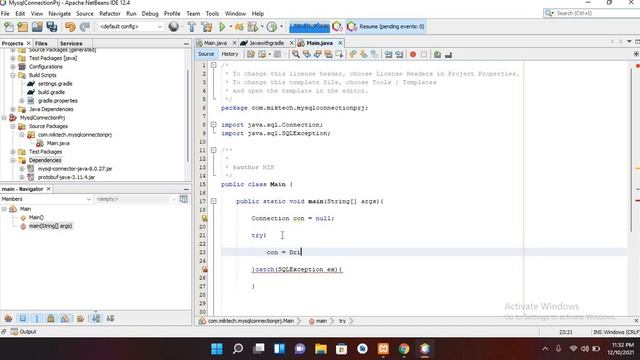Image resolution: width=640 pixels, height=360 pixels.
Task: Click the Output button in status bar
Action: (23, 331)
